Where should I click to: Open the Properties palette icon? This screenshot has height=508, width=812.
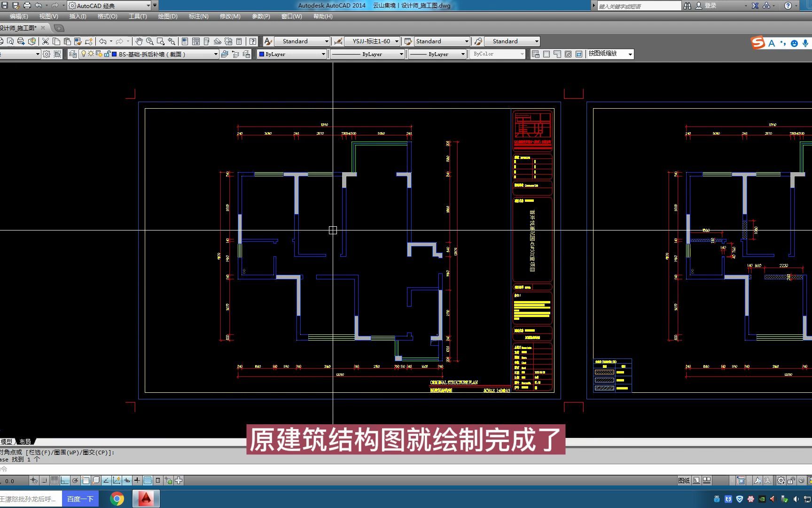point(185,41)
